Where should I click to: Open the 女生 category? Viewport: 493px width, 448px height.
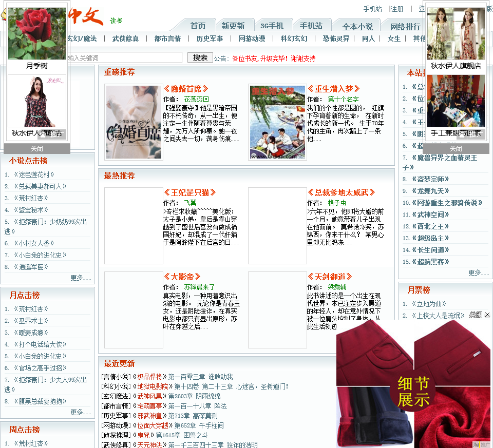pyautogui.click(x=394, y=38)
